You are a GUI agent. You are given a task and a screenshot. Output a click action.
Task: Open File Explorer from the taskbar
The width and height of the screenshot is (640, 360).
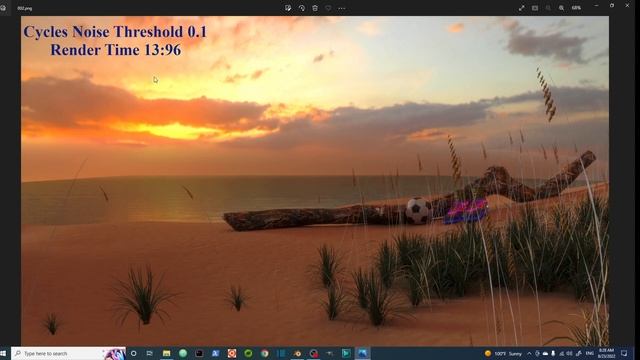tap(167, 353)
